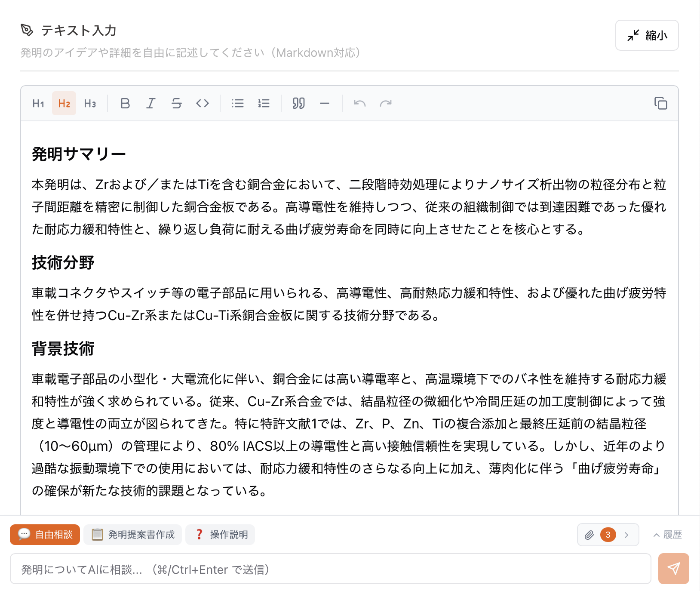This screenshot has width=700, height=591.
Task: Open the 操作説明 help option
Action: 220,535
